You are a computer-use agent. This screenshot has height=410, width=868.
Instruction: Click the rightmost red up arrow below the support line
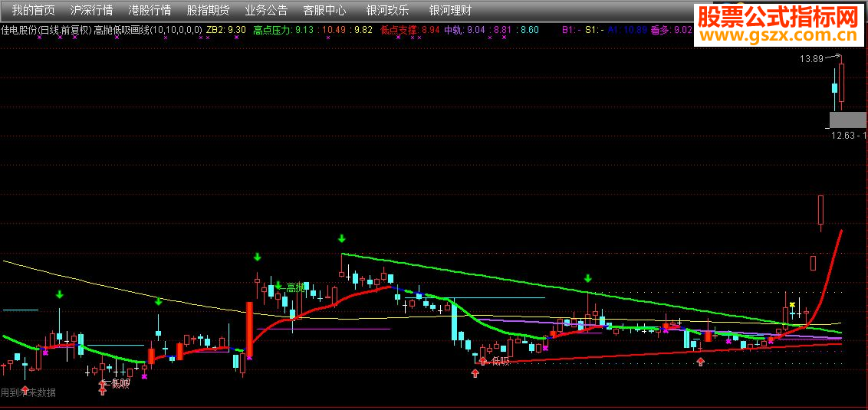point(701,362)
